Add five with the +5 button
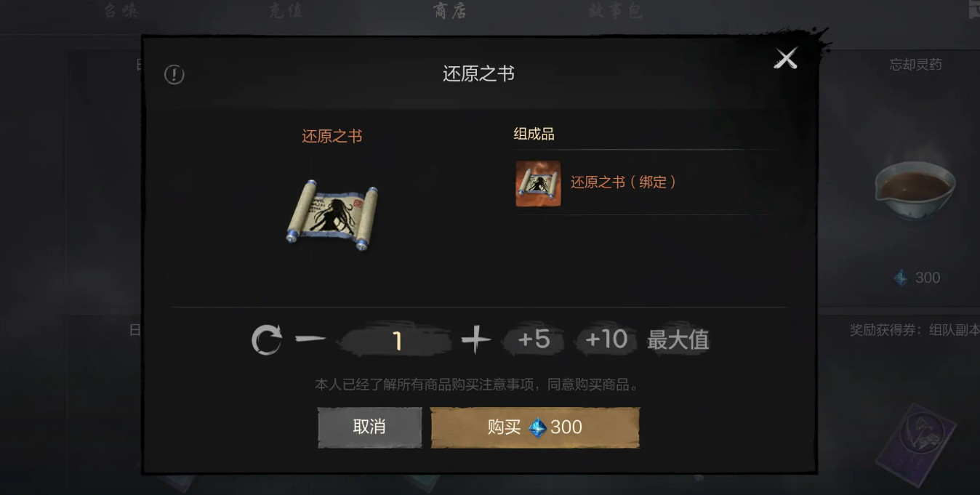 [534, 339]
